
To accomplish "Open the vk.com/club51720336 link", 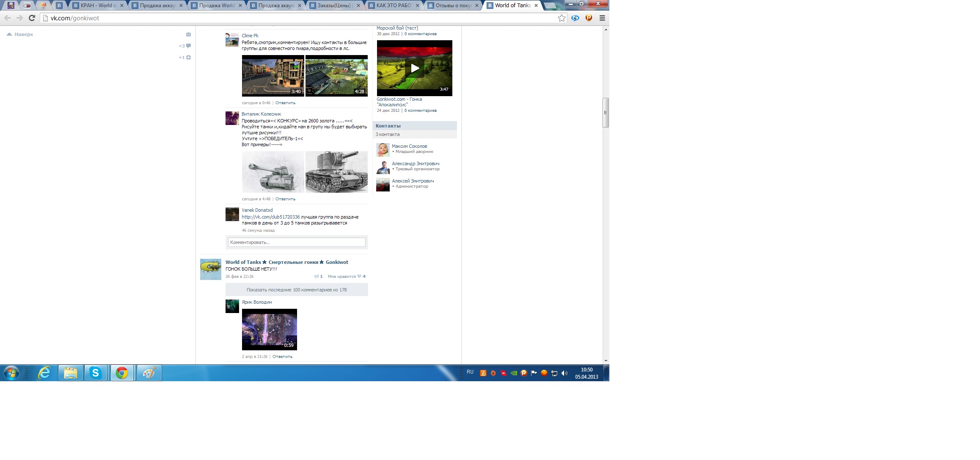I will coord(270,217).
